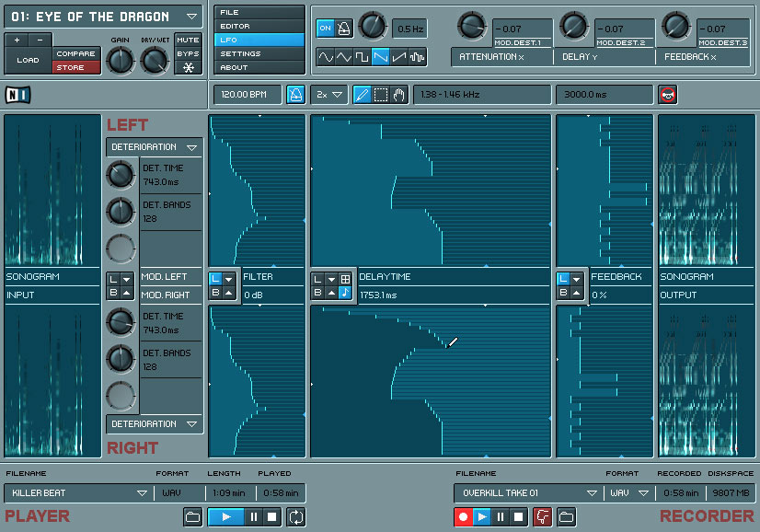Click the plus preset button
760x532 pixels.
click(x=17, y=40)
